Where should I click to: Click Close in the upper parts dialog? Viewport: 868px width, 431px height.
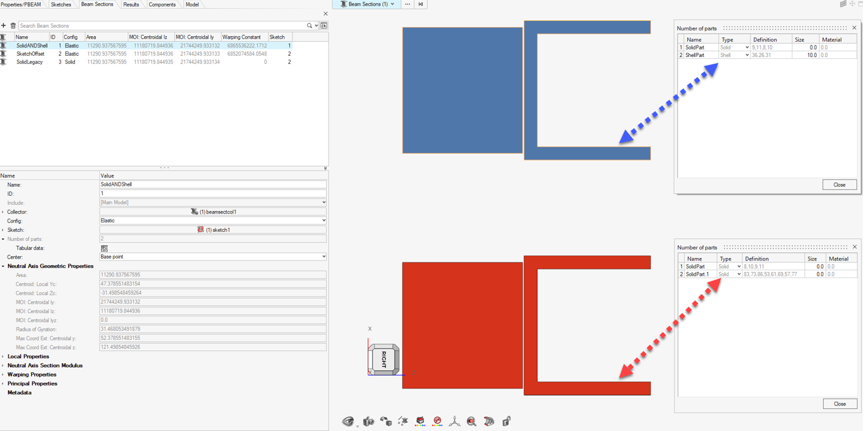click(x=839, y=184)
